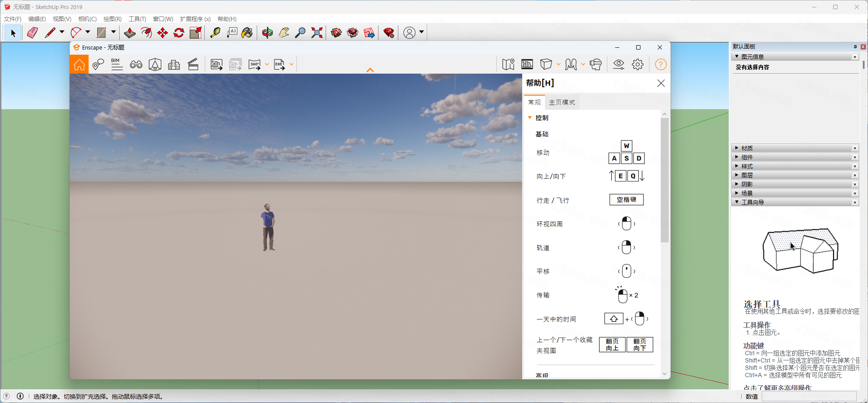868x403 pixels.
Task: Click the help panel scrollbar thumb
Action: [x=665, y=180]
